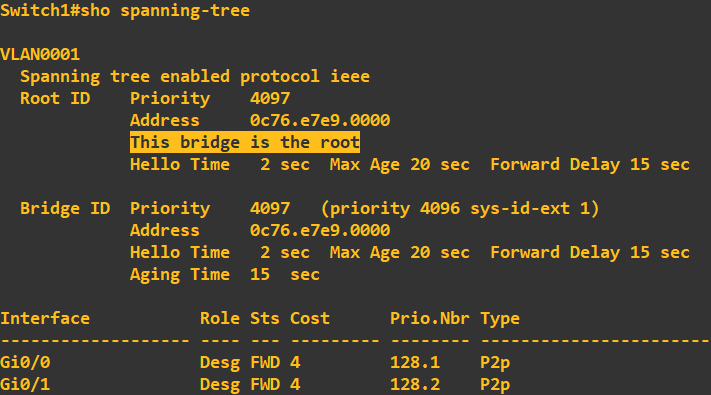Click the 'Switch1#sho spanning-tree' command line
This screenshot has width=711, height=395.
pos(125,11)
